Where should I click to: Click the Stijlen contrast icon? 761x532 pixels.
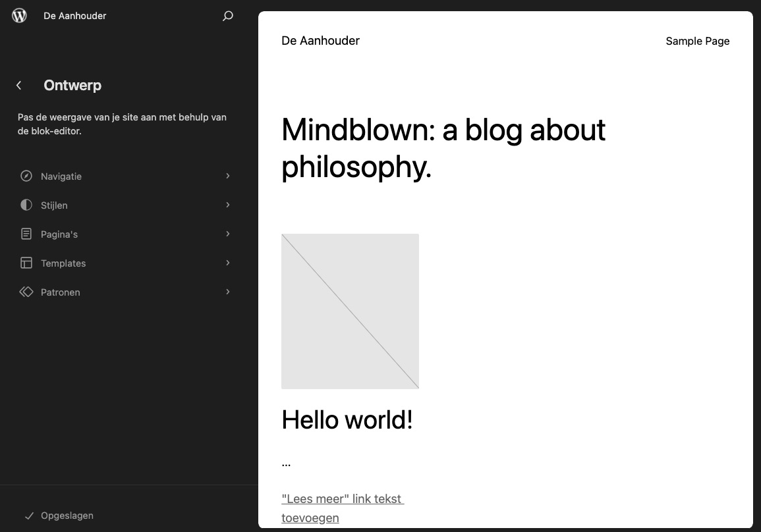tap(26, 205)
